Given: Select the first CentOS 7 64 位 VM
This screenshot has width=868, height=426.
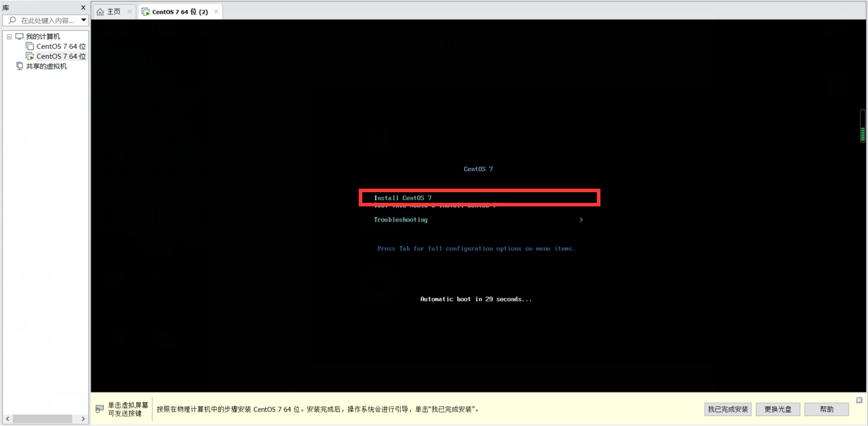Looking at the screenshot, I should pos(61,46).
